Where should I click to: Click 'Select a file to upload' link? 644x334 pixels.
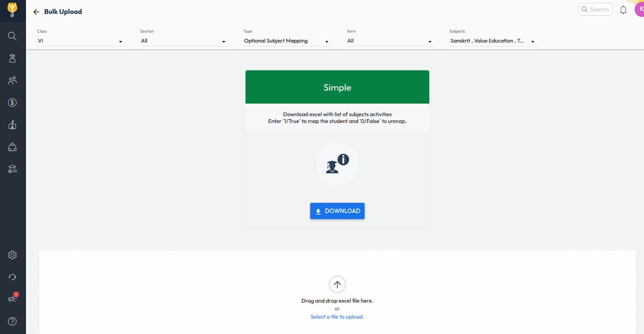tap(337, 317)
